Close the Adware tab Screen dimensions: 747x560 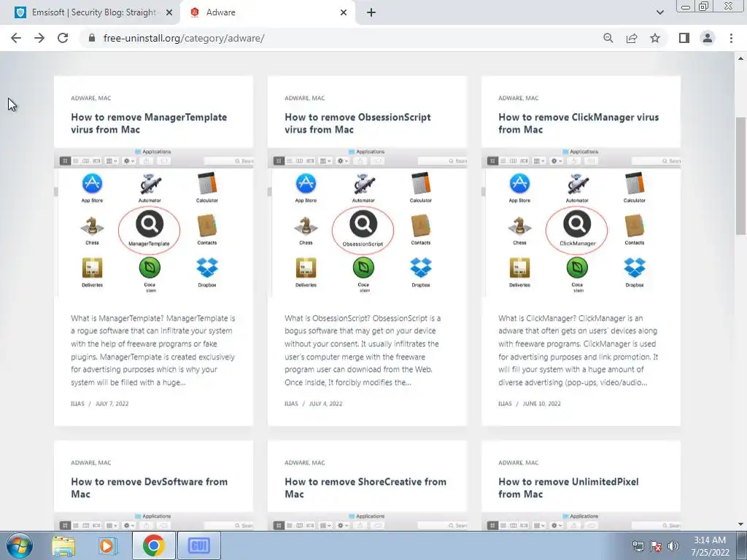pos(344,12)
